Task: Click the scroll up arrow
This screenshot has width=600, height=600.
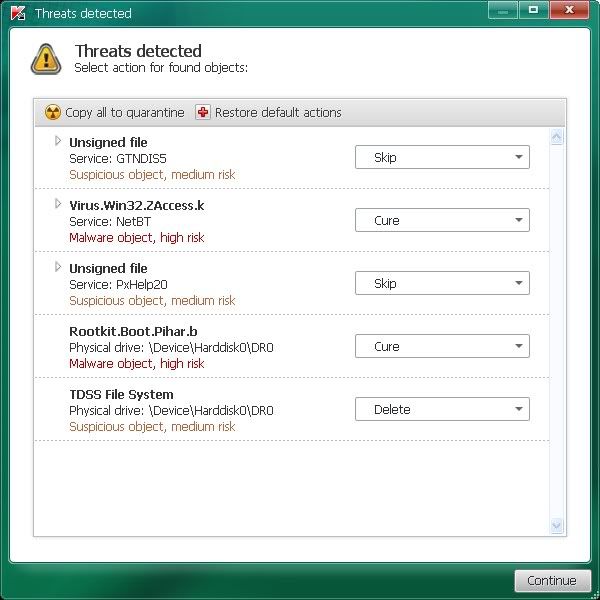Action: tap(556, 137)
